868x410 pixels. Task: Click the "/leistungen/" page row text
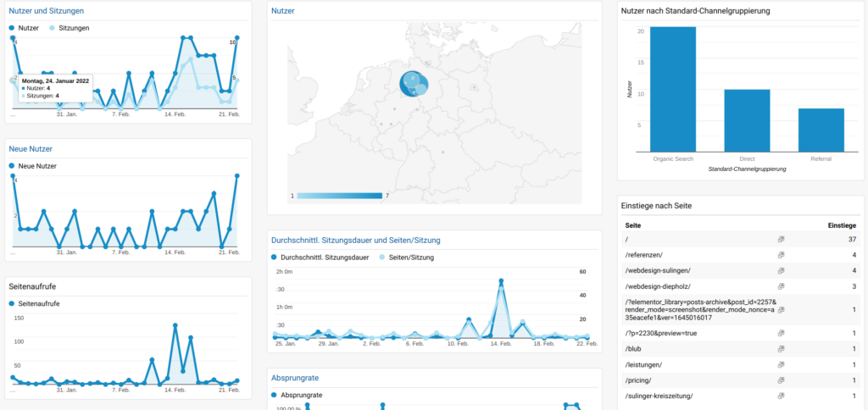click(643, 364)
